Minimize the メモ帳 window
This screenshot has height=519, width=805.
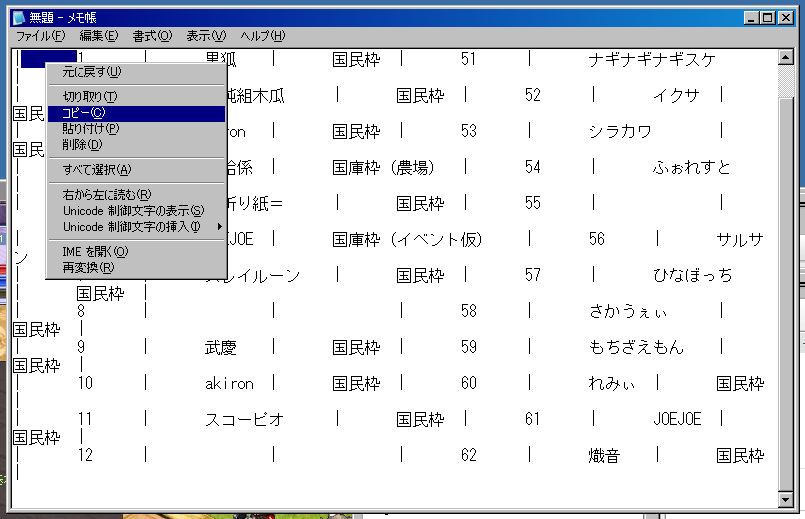pyautogui.click(x=751, y=18)
